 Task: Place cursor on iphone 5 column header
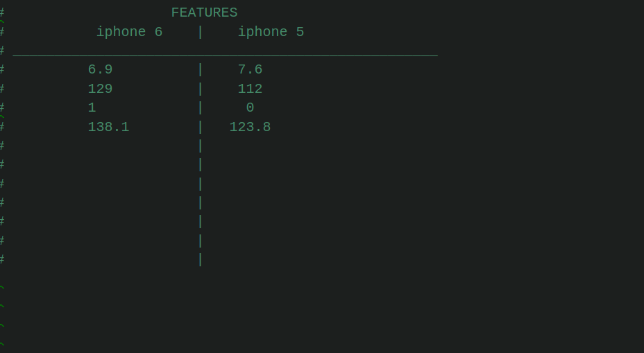[x=271, y=32]
